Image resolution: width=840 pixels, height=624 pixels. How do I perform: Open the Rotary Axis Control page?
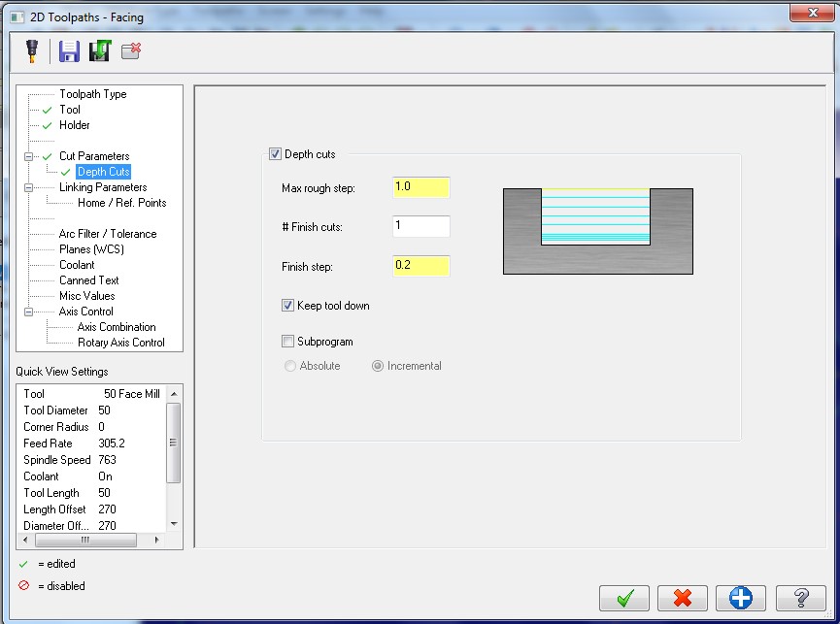(121, 343)
